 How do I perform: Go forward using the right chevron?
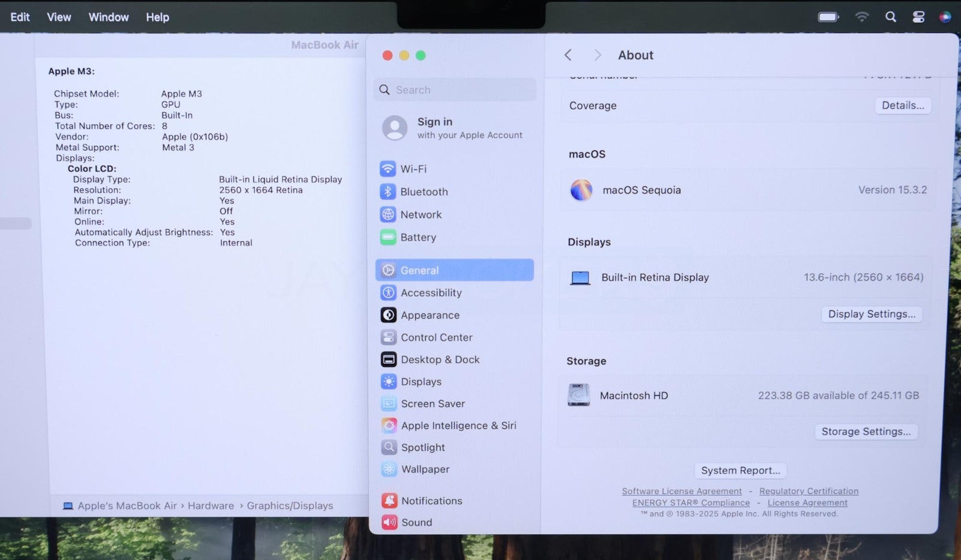tap(597, 55)
